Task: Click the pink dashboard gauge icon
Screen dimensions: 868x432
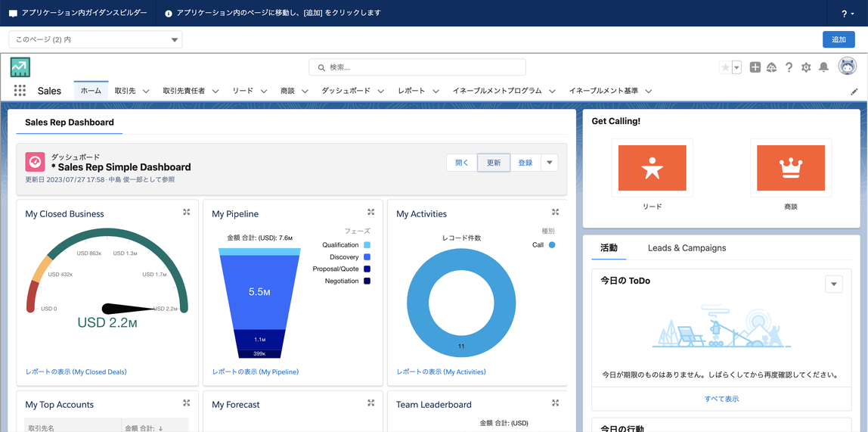Action: [x=35, y=162]
